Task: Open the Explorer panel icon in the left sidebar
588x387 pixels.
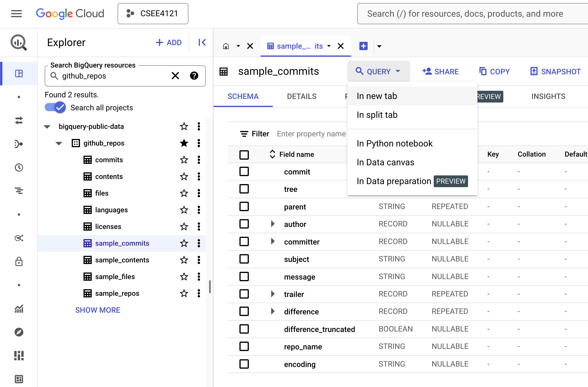Action: [x=19, y=73]
